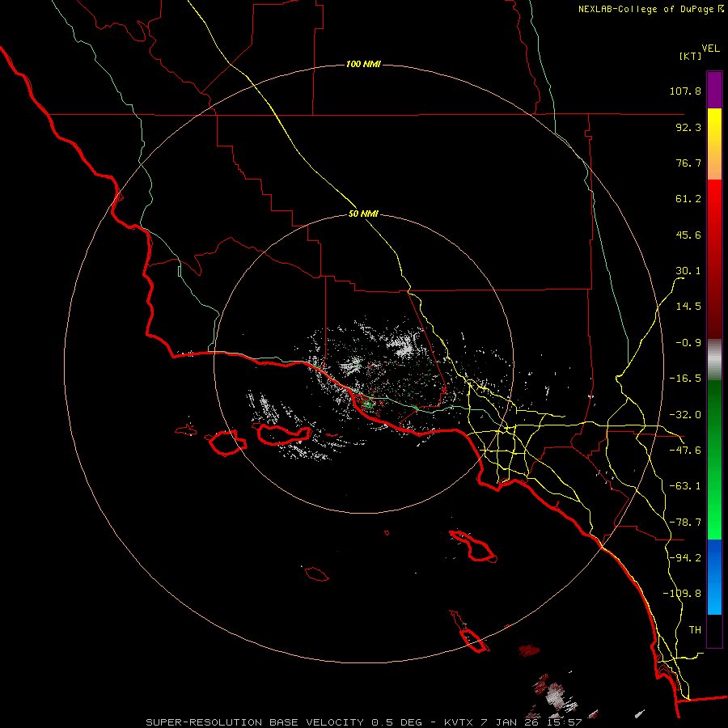Click the 107.8 legend value
This screenshot has height=728, width=728.
click(685, 91)
